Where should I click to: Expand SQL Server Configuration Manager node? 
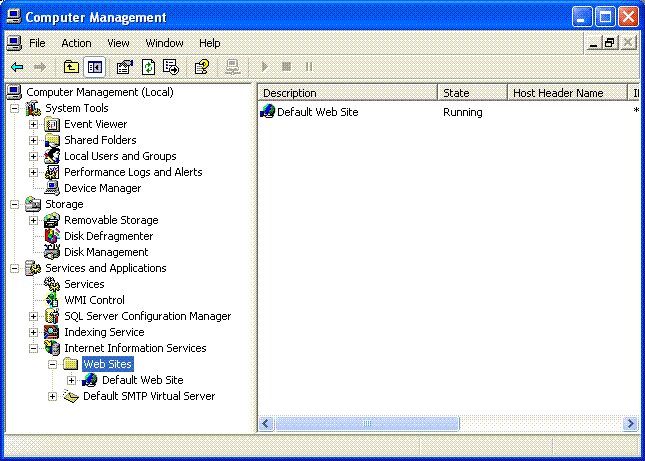pos(33,317)
